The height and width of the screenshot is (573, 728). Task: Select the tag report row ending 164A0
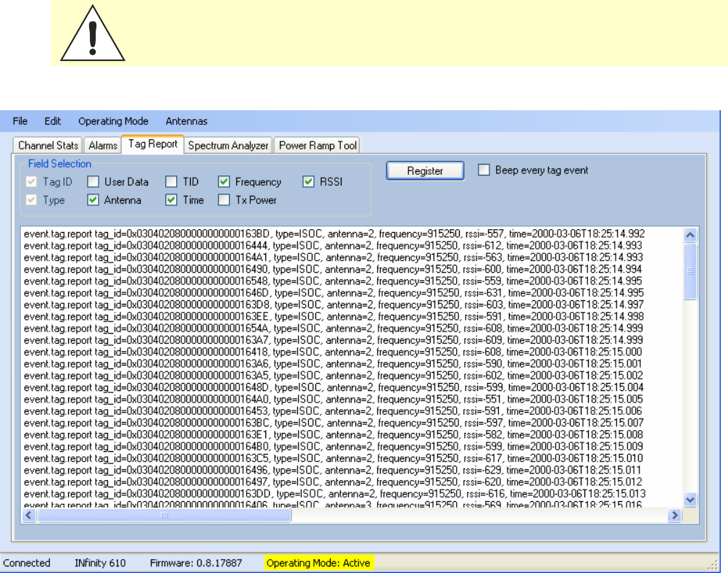pos(334,400)
